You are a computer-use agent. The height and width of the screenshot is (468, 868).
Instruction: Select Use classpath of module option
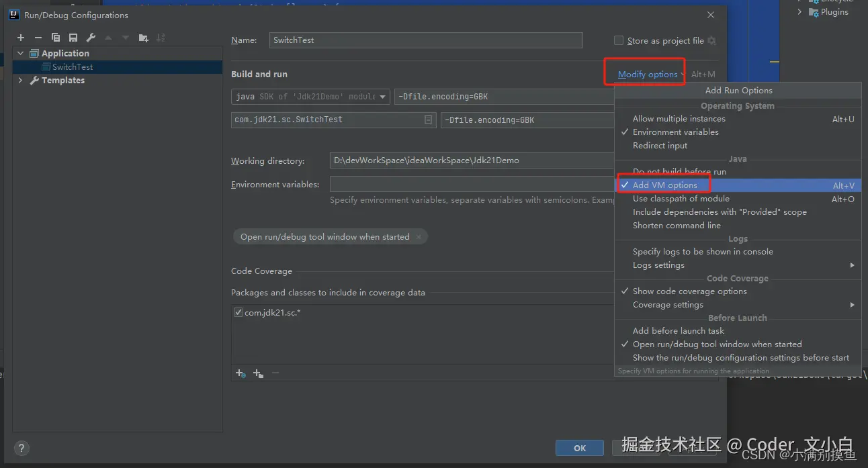point(738,199)
